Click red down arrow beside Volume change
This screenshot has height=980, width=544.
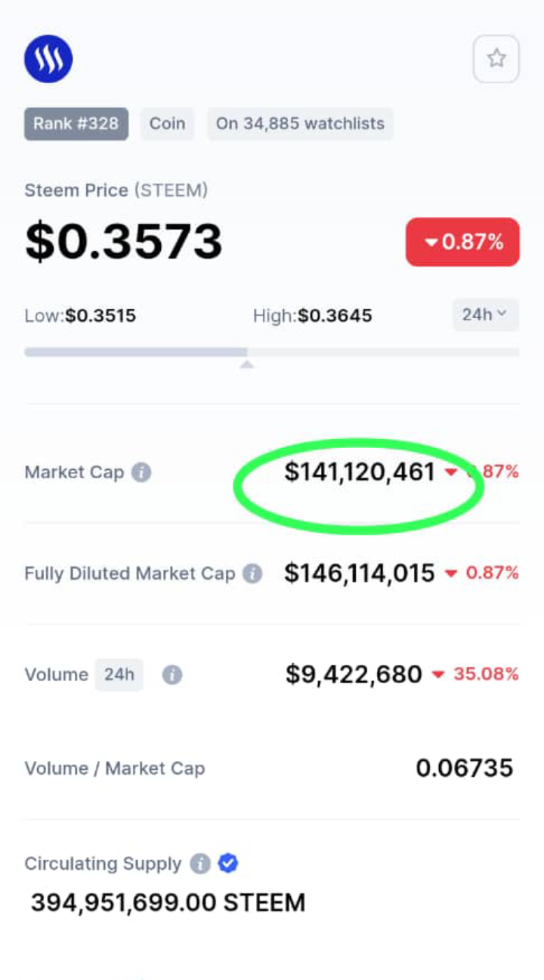(437, 675)
